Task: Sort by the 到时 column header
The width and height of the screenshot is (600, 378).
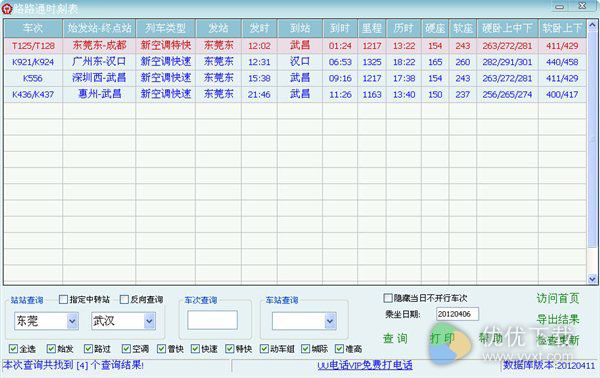Action: pos(340,28)
